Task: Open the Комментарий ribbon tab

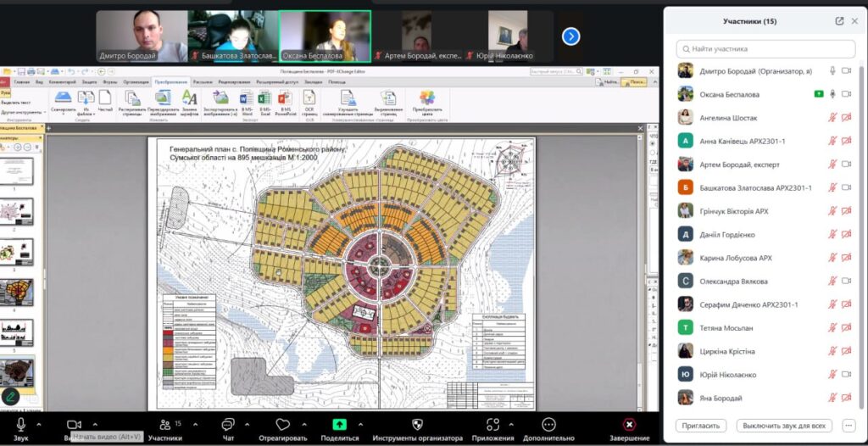Action: click(x=61, y=81)
